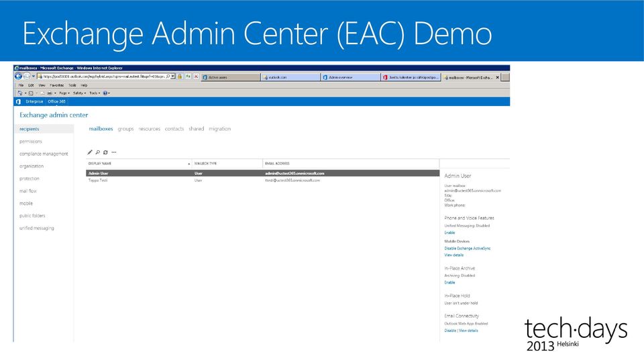Screen dimensions: 644x352
Task: Open the mail flow section in the sidebar
Action: tap(28, 191)
